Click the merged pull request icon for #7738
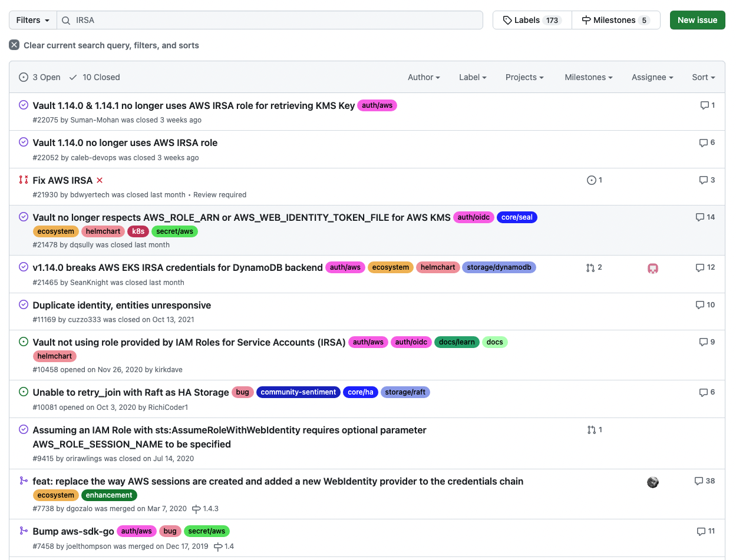 24,481
